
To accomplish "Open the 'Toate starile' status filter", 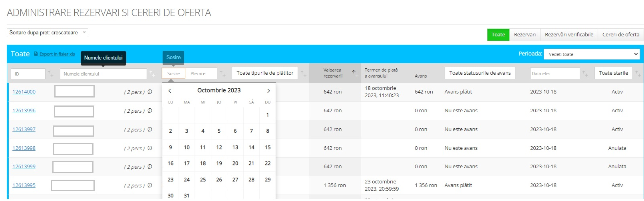I will click(613, 73).
